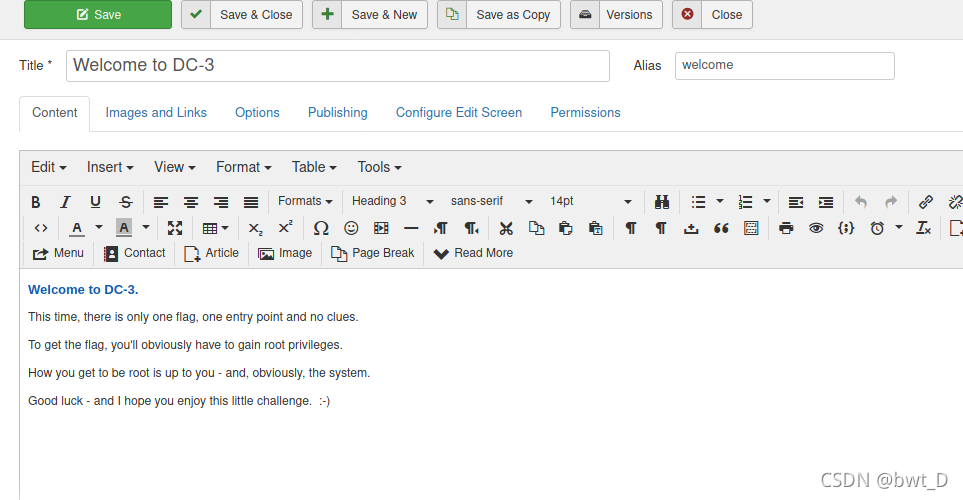Insert media video
Viewport: 963px width, 500px height.
click(381, 229)
